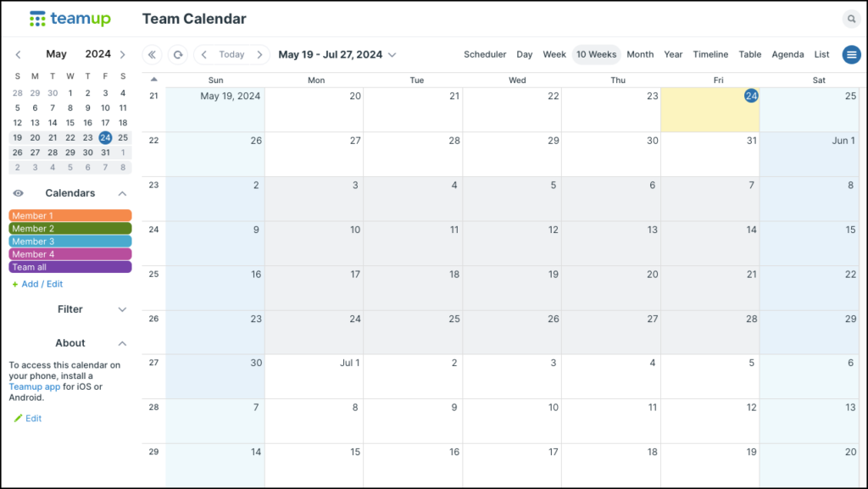The width and height of the screenshot is (868, 489).
Task: Open the date range dropdown arrow
Action: [x=392, y=54]
